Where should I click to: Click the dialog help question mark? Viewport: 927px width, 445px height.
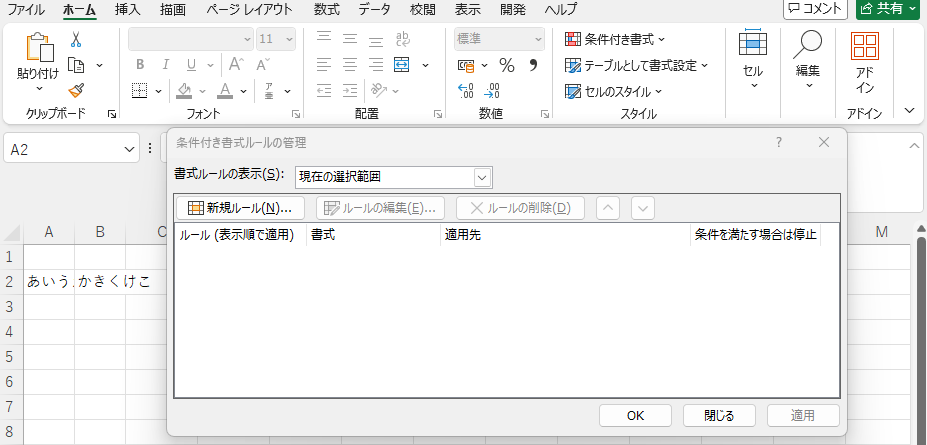coord(779,142)
